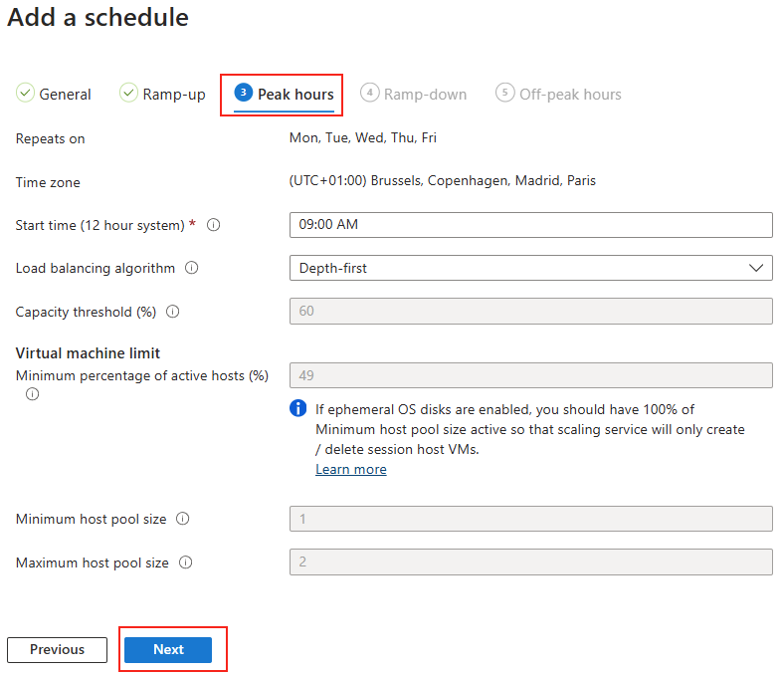The height and width of the screenshot is (674, 784).
Task: Select the Peak hours tab
Action: (x=284, y=94)
